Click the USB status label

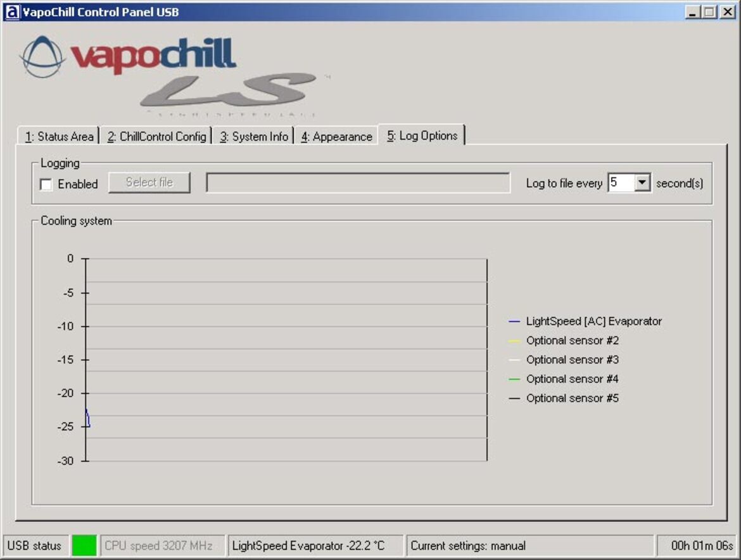(34, 545)
